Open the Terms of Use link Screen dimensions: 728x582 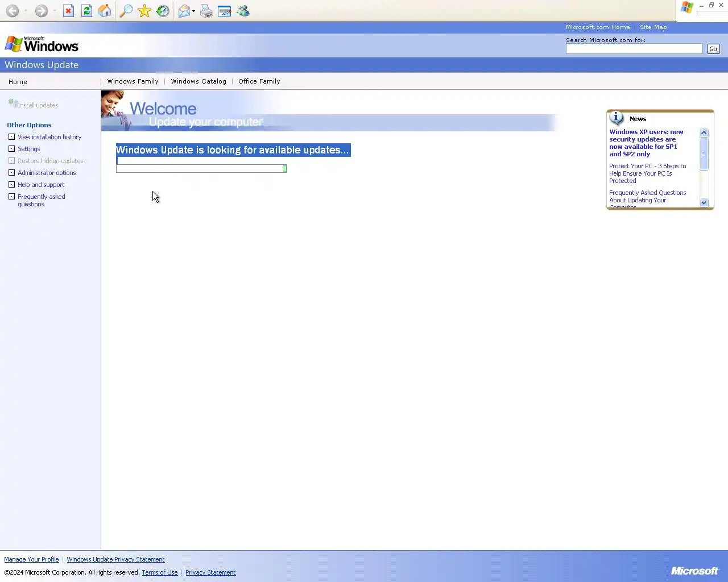point(160,572)
